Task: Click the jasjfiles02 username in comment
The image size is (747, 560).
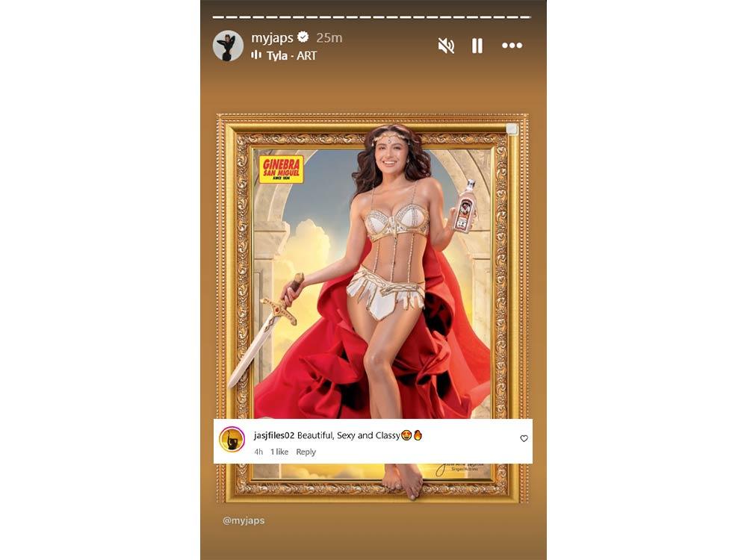Action: [274, 435]
